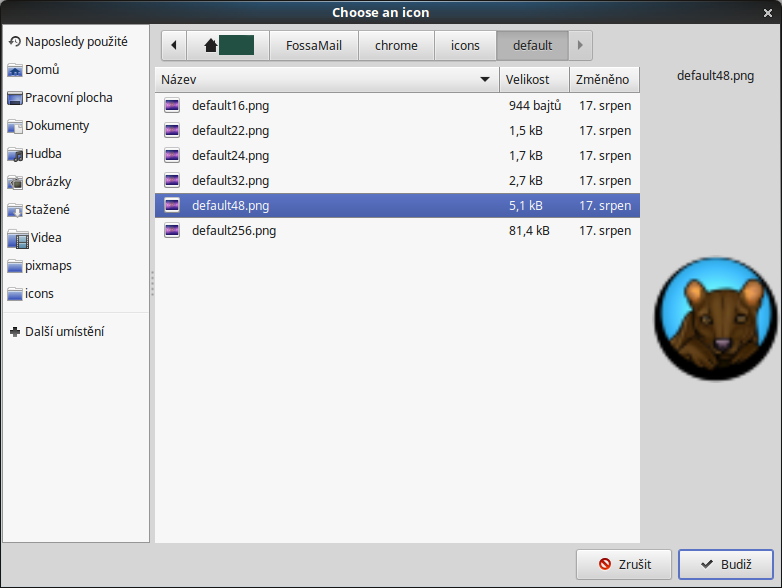Open Hudba in sidebar
This screenshot has height=588, width=782.
pos(76,154)
